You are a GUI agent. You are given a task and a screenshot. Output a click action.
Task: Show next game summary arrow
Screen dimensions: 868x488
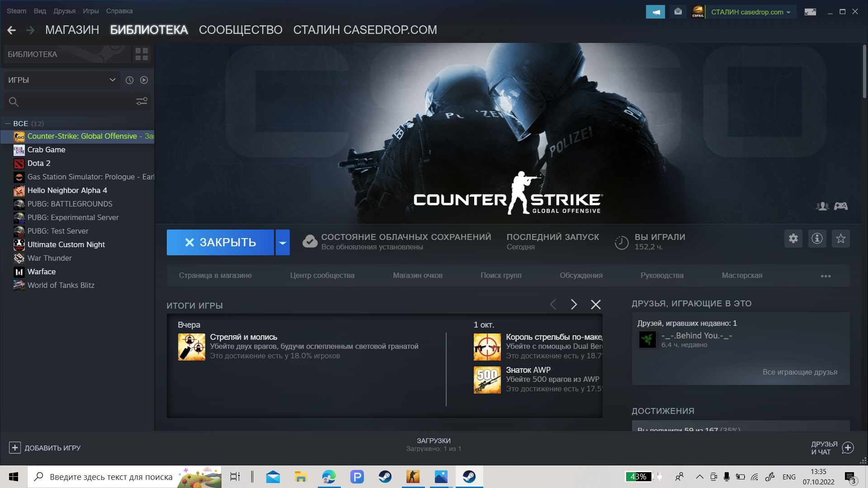574,305
